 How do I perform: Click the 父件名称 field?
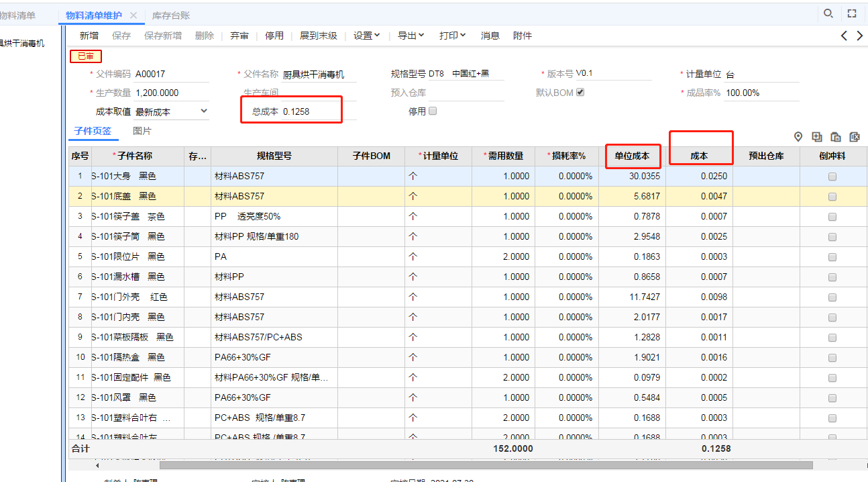point(319,74)
